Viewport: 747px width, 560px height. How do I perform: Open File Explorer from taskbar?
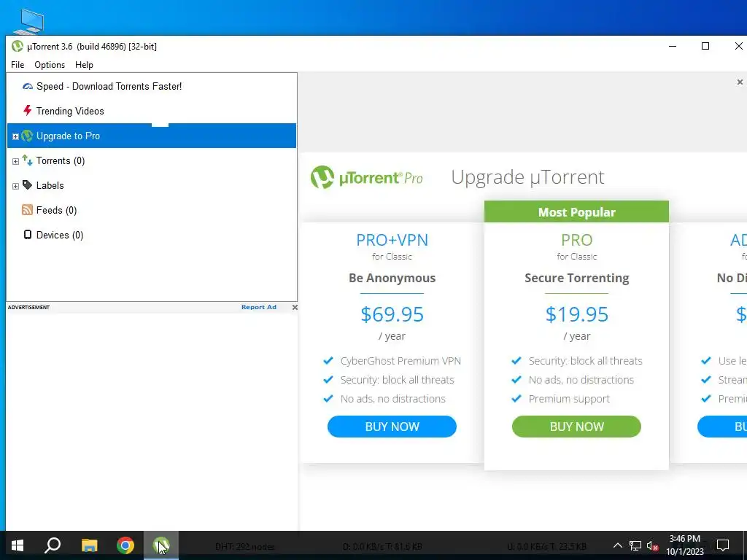89,545
